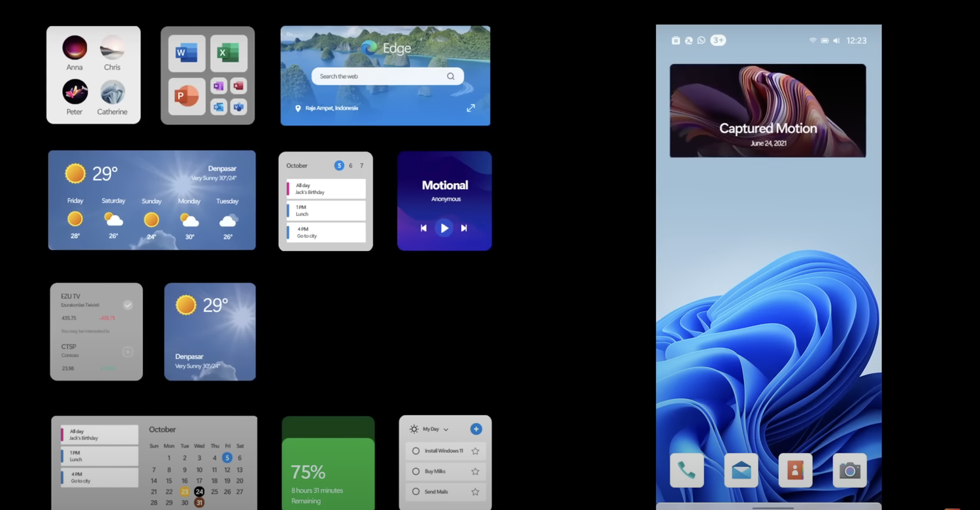The height and width of the screenshot is (510, 980).
Task: Expand the My Day dropdown
Action: click(446, 430)
